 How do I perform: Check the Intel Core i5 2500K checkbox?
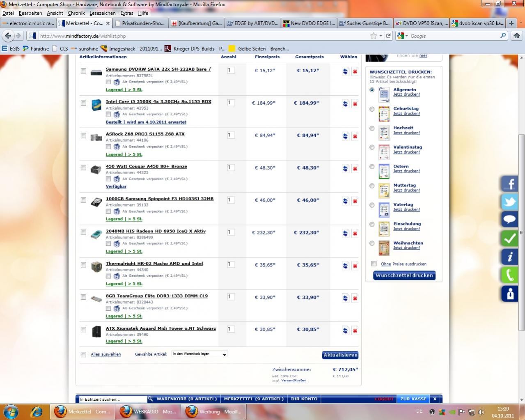(83, 103)
